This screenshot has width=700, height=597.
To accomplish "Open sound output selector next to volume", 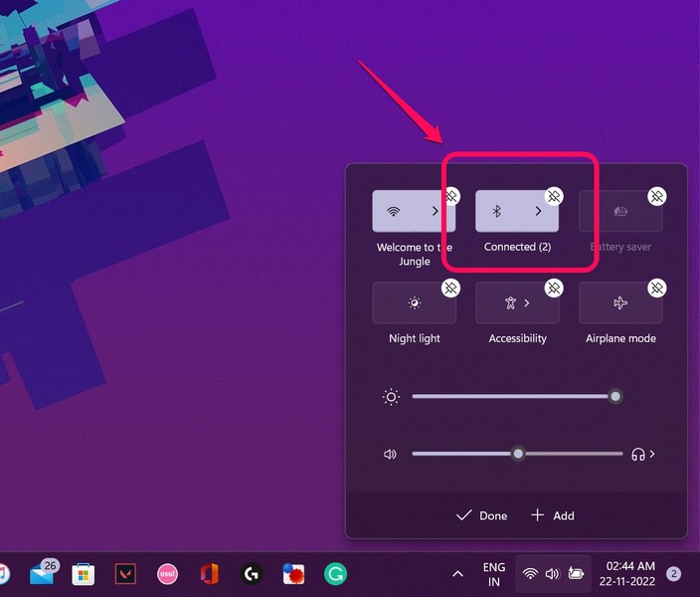I will click(x=644, y=455).
